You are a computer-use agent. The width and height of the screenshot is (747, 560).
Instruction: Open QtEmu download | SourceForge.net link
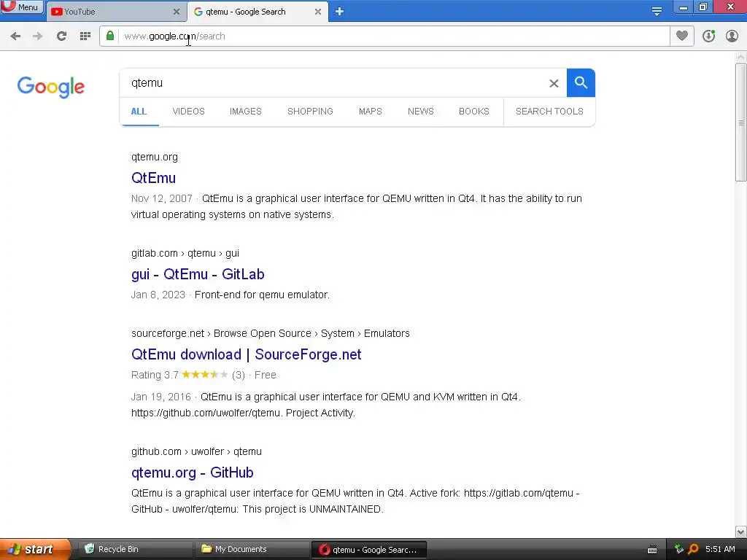[247, 355]
